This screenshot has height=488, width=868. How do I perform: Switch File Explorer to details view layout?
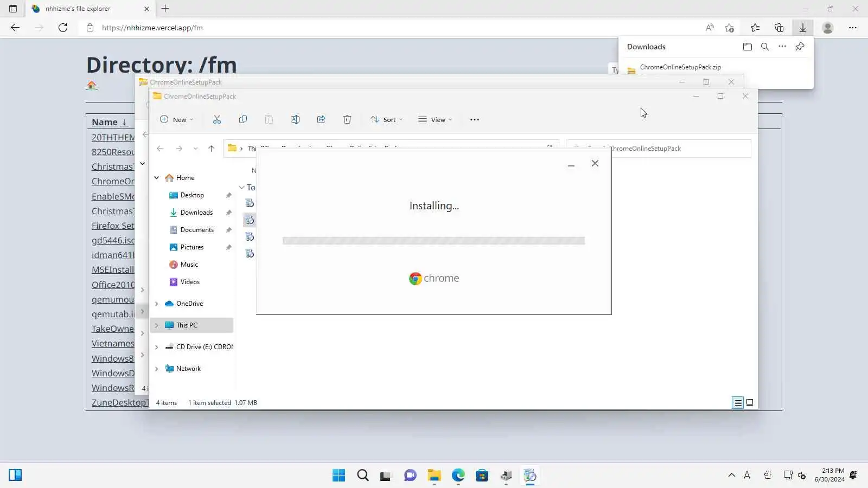738,402
